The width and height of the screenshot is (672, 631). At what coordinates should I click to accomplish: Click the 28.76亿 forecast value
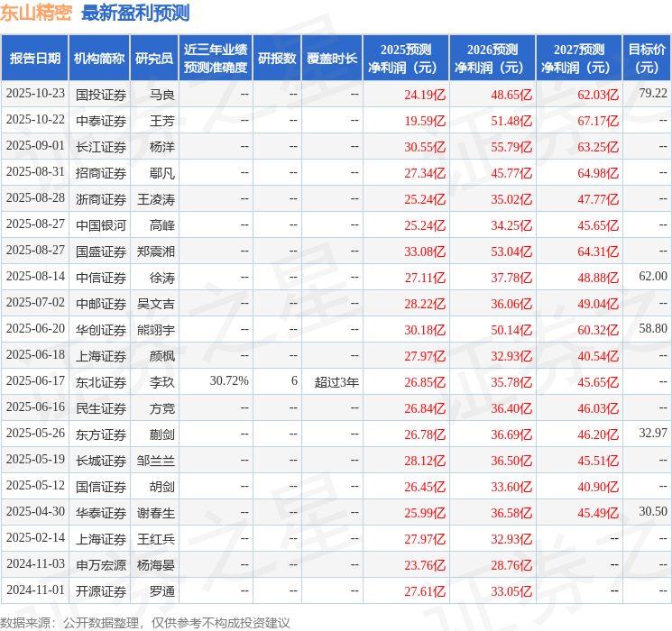[x=511, y=565]
